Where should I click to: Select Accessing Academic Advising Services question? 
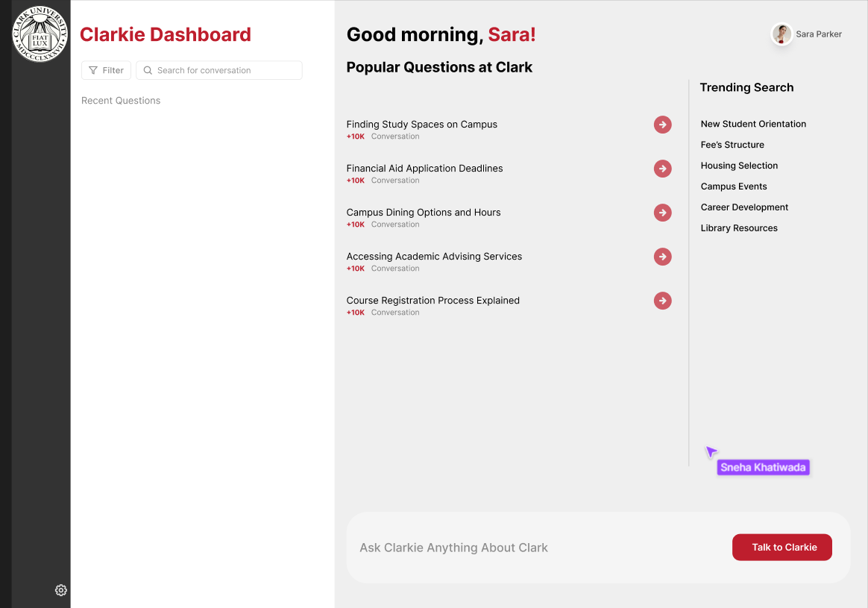[x=434, y=257]
